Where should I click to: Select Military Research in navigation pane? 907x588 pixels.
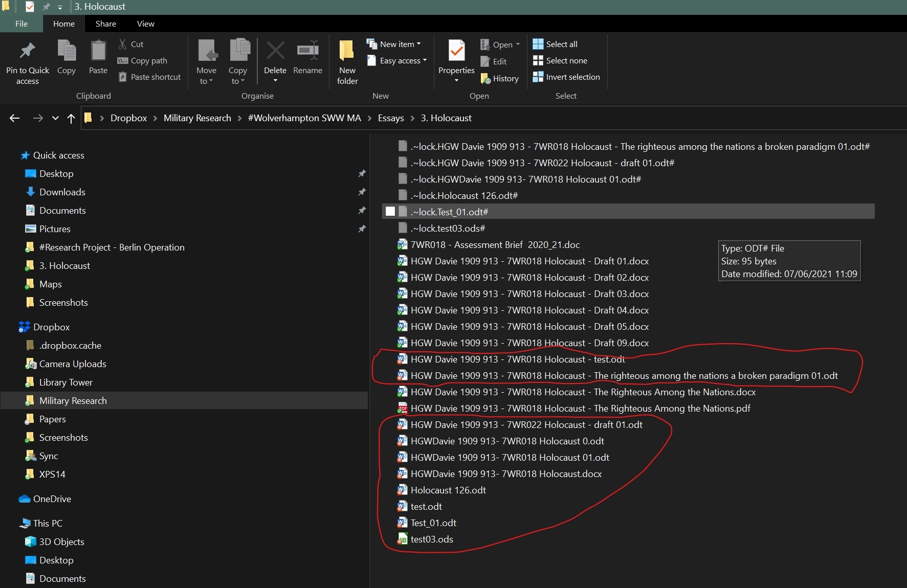tap(73, 400)
